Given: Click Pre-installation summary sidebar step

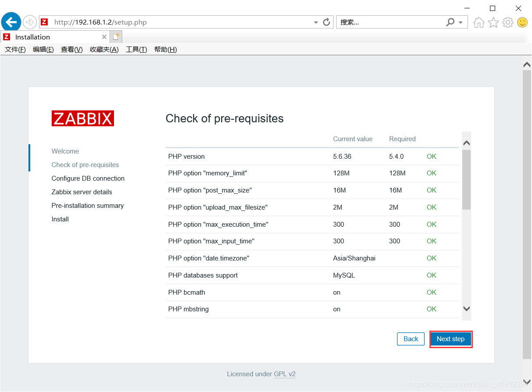Looking at the screenshot, I should [x=88, y=206].
